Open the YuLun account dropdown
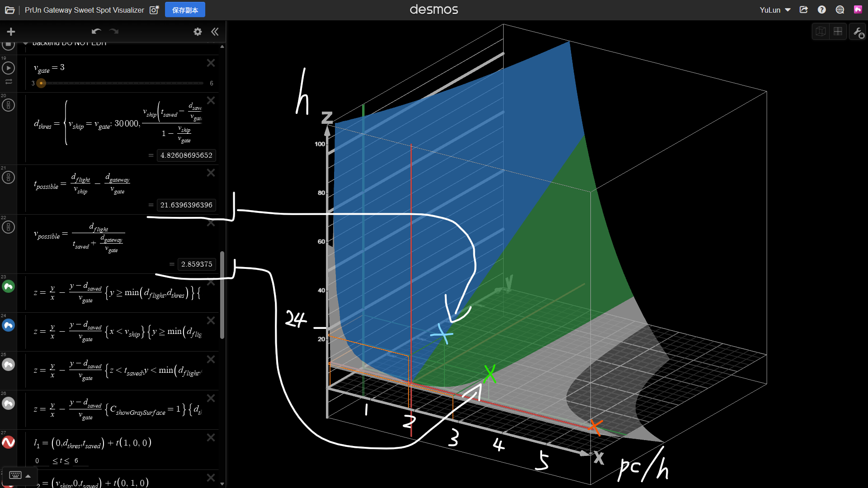This screenshot has width=868, height=488. coord(775,10)
